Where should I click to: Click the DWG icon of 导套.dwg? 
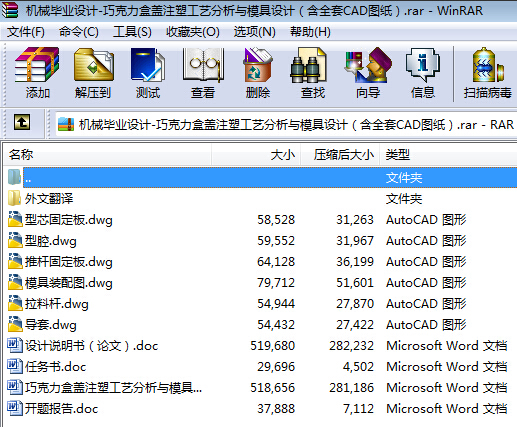(15, 324)
